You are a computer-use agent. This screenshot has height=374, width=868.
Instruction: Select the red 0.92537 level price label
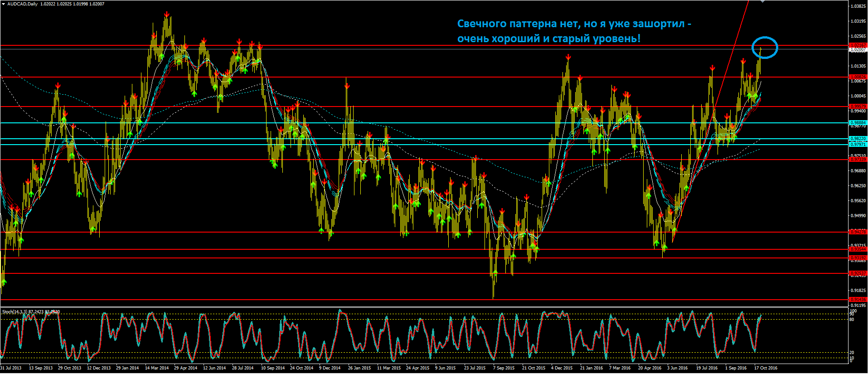point(858,273)
